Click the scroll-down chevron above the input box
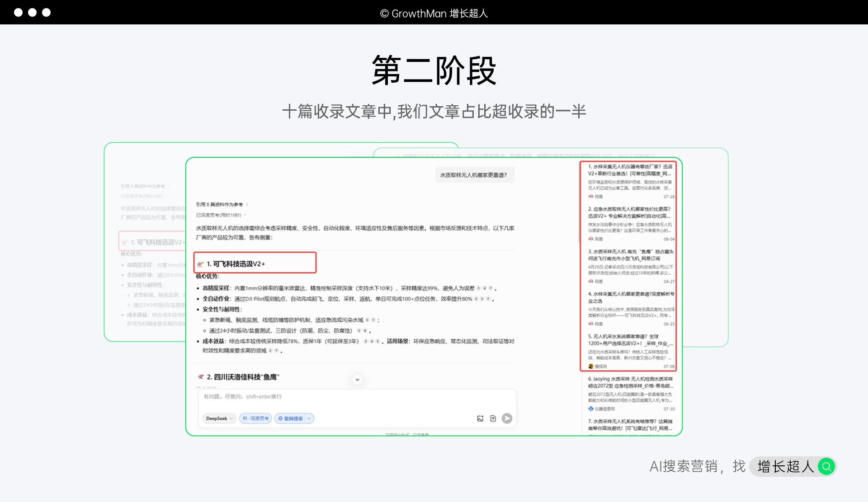This screenshot has width=868, height=502. [x=357, y=380]
